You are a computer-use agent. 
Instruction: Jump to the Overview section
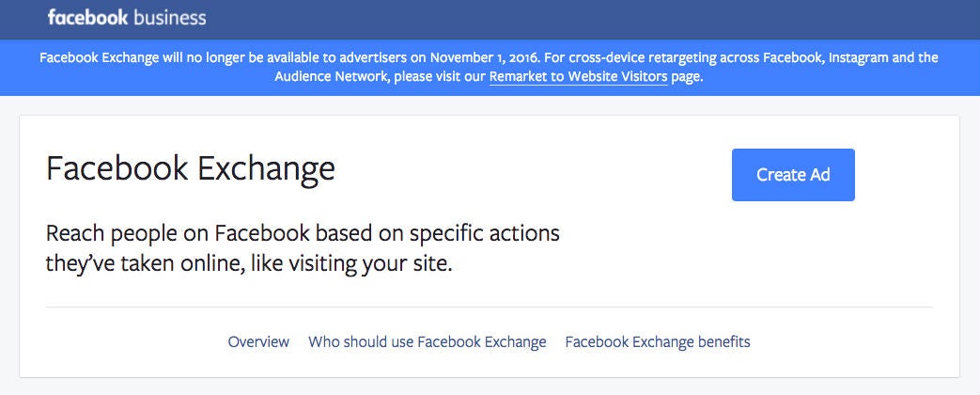click(258, 341)
